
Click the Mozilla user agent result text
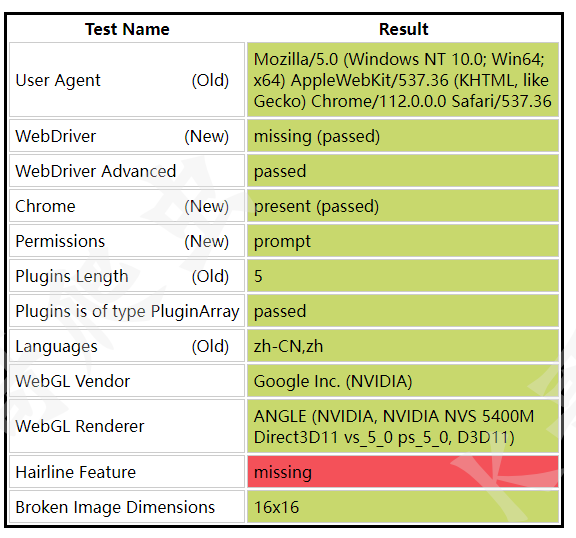[403, 80]
